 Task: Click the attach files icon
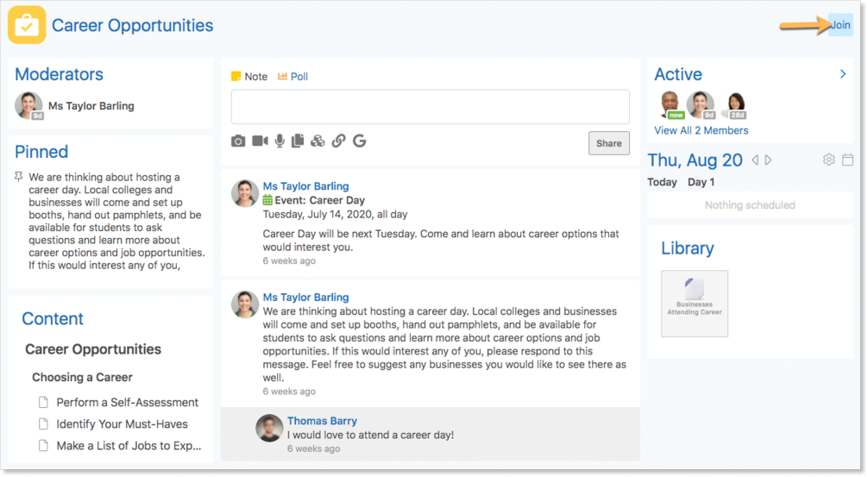(299, 141)
